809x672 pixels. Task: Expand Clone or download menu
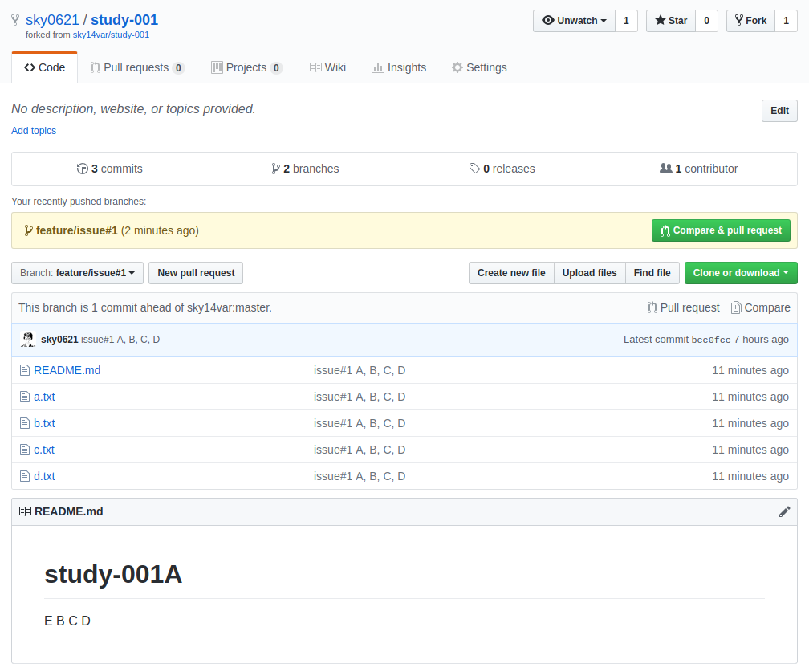click(x=741, y=273)
